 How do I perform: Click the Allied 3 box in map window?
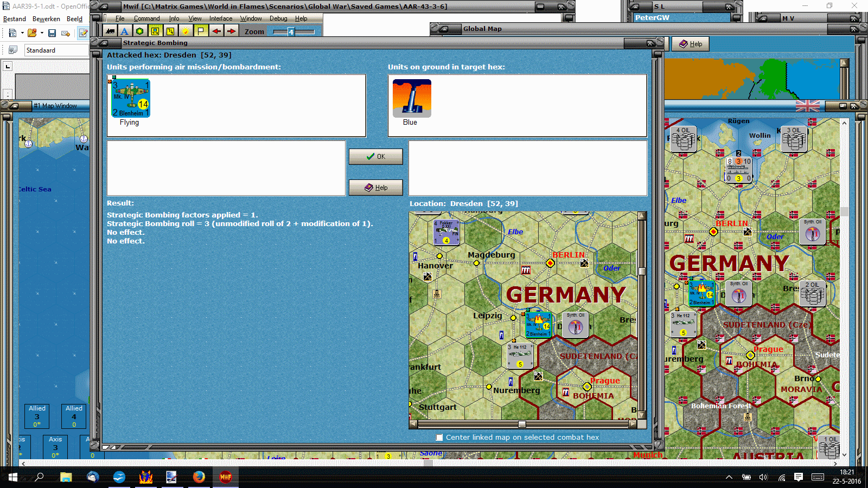37,416
